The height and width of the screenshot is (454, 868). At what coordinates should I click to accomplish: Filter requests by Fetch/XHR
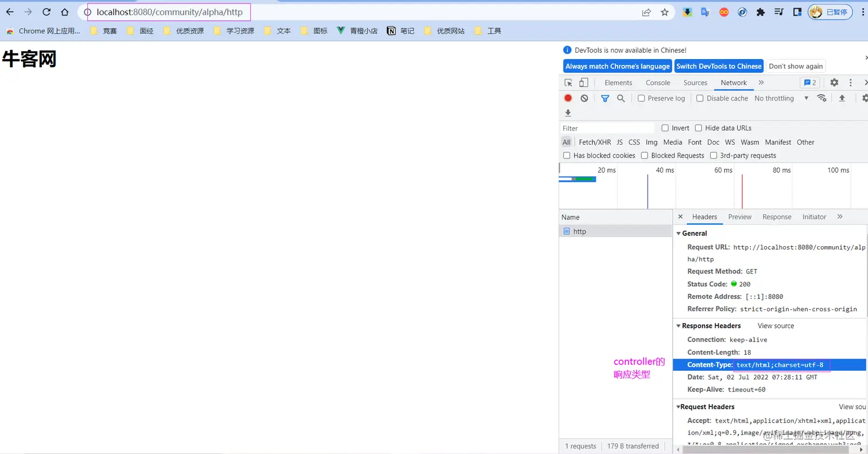coord(595,142)
